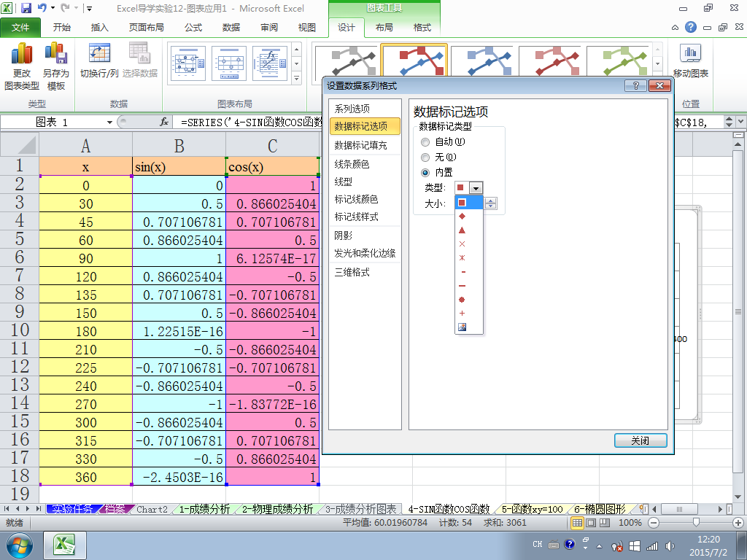Click the Undo arrow icon
Image resolution: width=747 pixels, height=560 pixels.
42,8
